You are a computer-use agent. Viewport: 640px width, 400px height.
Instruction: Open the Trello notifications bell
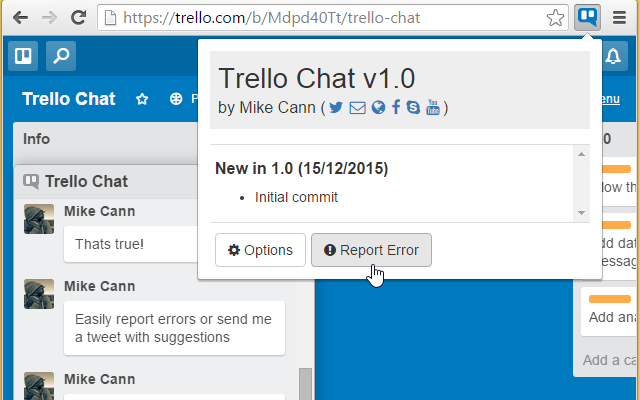tap(613, 57)
